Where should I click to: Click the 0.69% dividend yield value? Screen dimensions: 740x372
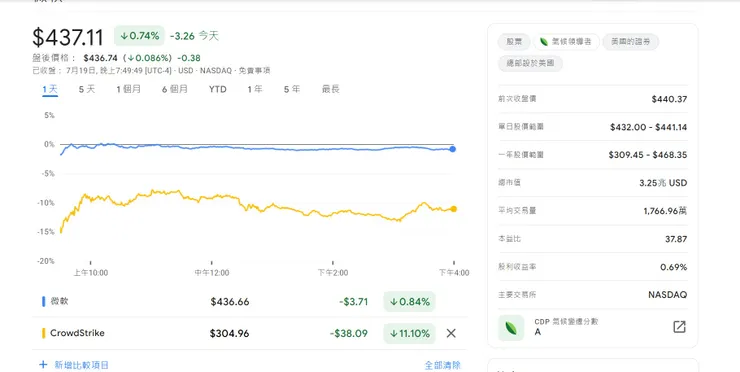coord(673,267)
